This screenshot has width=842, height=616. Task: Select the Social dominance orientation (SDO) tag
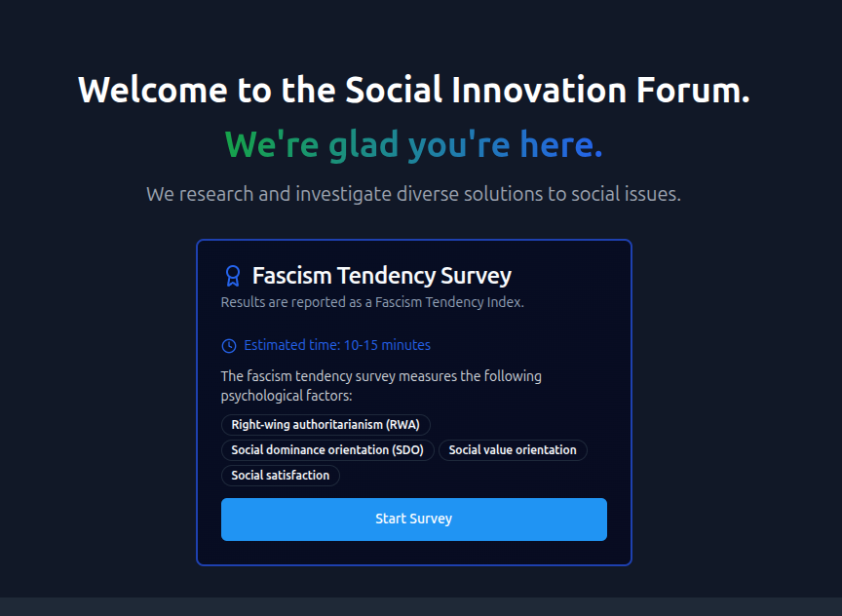327,449
